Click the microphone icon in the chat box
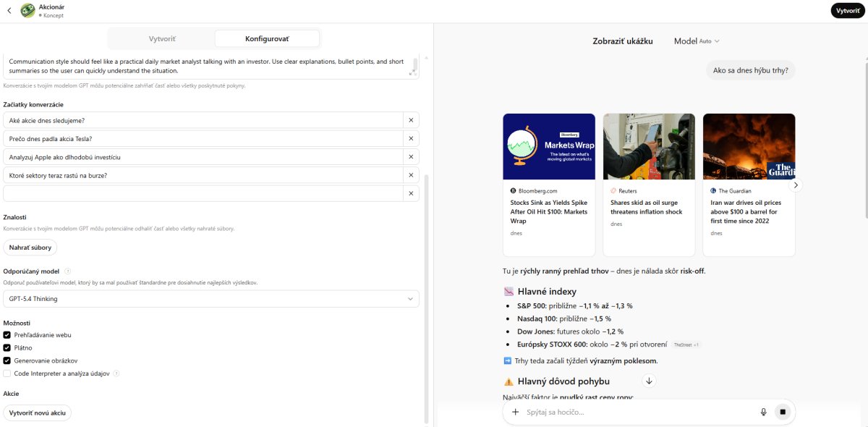The width and height of the screenshot is (868, 427). click(x=763, y=412)
